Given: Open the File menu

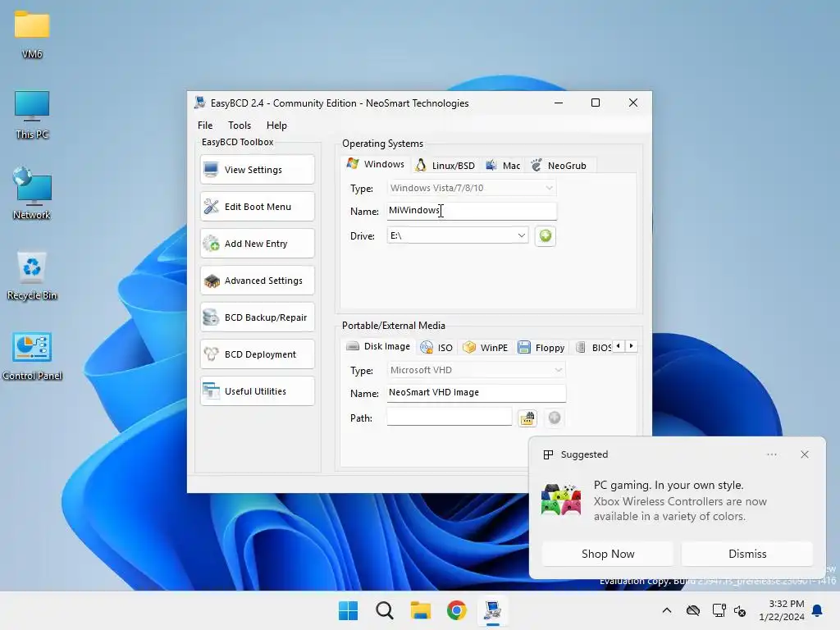Looking at the screenshot, I should pyautogui.click(x=205, y=126).
